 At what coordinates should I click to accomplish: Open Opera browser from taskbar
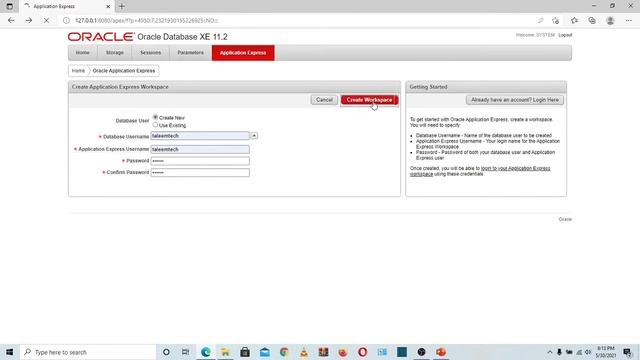tap(362, 352)
